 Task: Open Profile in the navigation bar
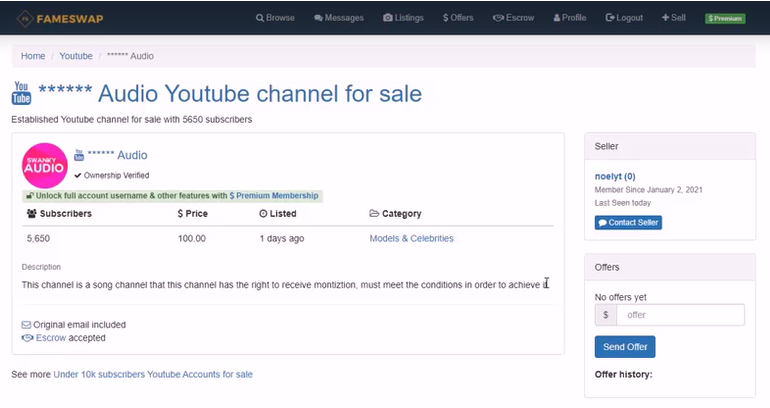point(570,18)
